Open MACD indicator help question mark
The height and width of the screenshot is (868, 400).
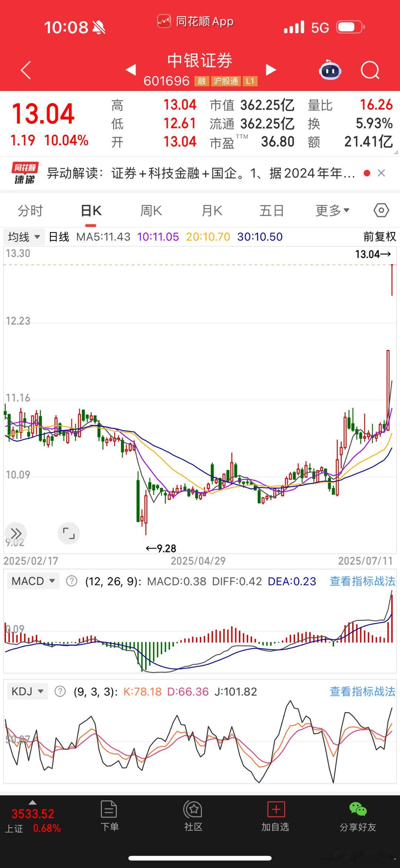[71, 581]
